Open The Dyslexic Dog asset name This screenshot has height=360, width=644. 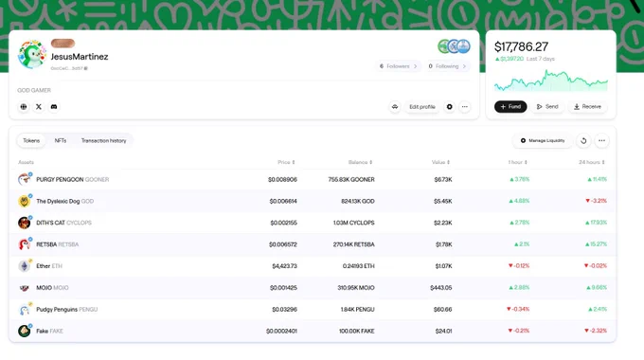coord(58,202)
